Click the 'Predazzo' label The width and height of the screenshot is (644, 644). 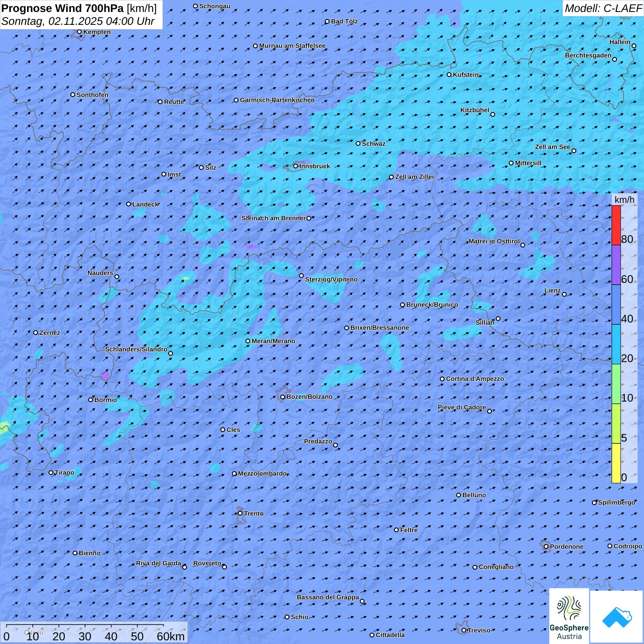pos(318,441)
